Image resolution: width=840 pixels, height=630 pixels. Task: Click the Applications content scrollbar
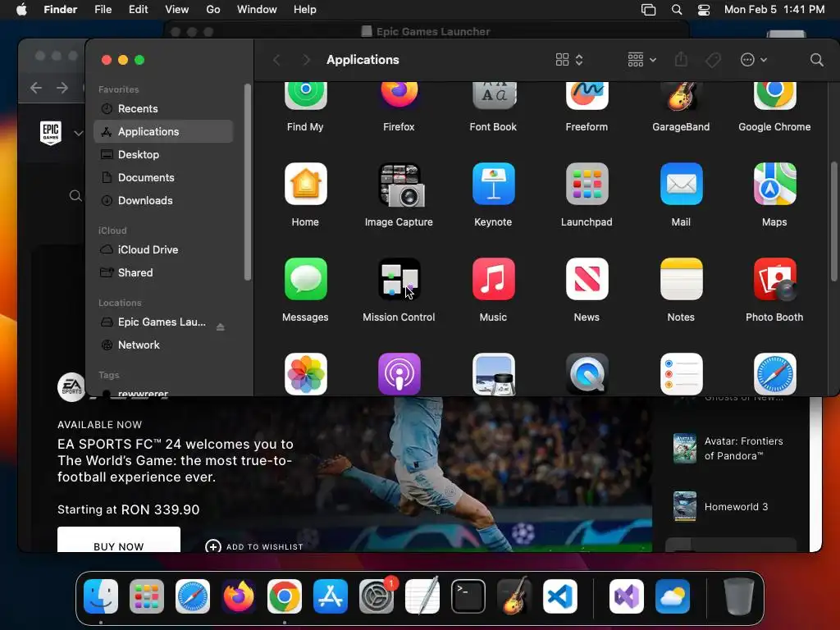(834, 221)
